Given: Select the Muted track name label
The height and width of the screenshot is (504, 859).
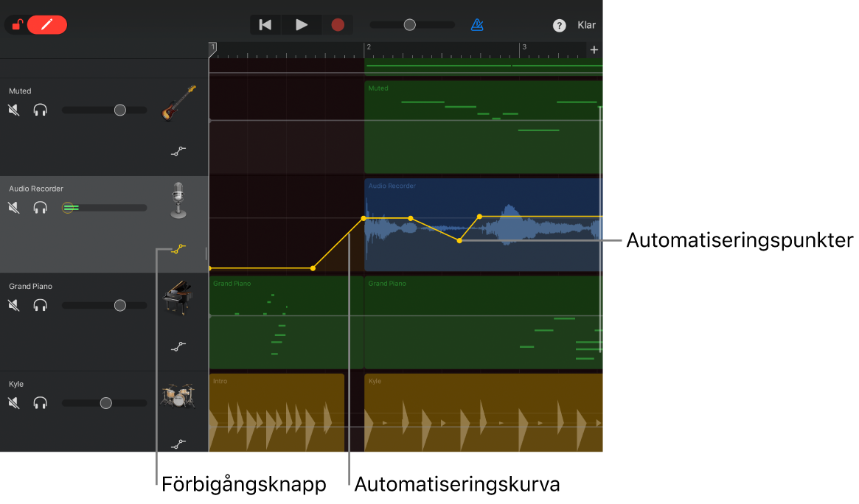Looking at the screenshot, I should tap(20, 91).
